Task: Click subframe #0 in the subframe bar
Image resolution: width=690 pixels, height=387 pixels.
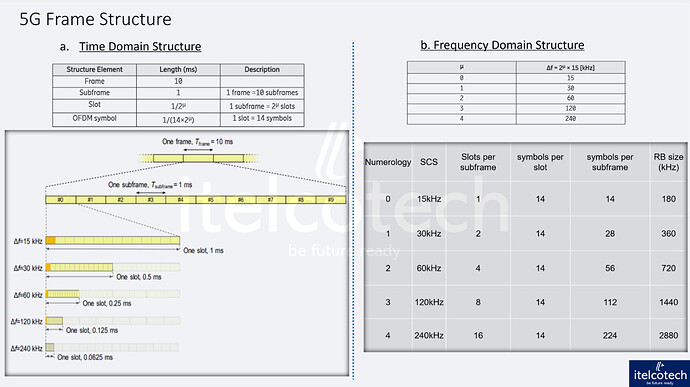Action: point(61,200)
